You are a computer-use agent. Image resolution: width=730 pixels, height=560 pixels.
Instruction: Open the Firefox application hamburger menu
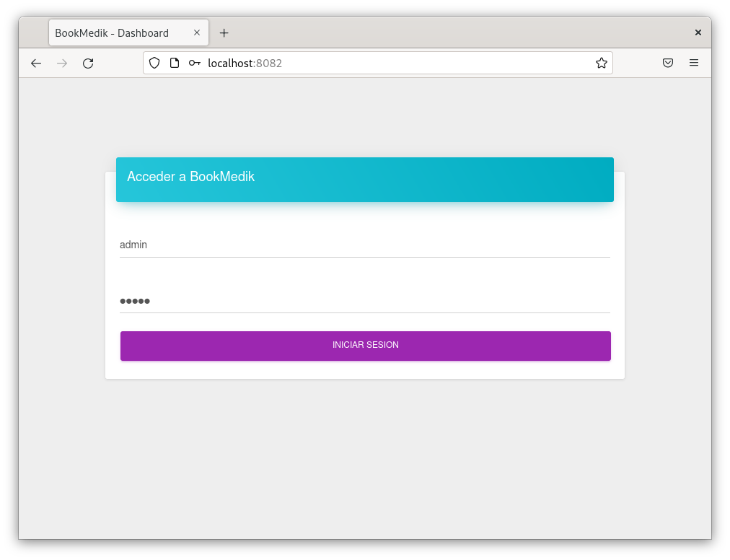(x=694, y=63)
